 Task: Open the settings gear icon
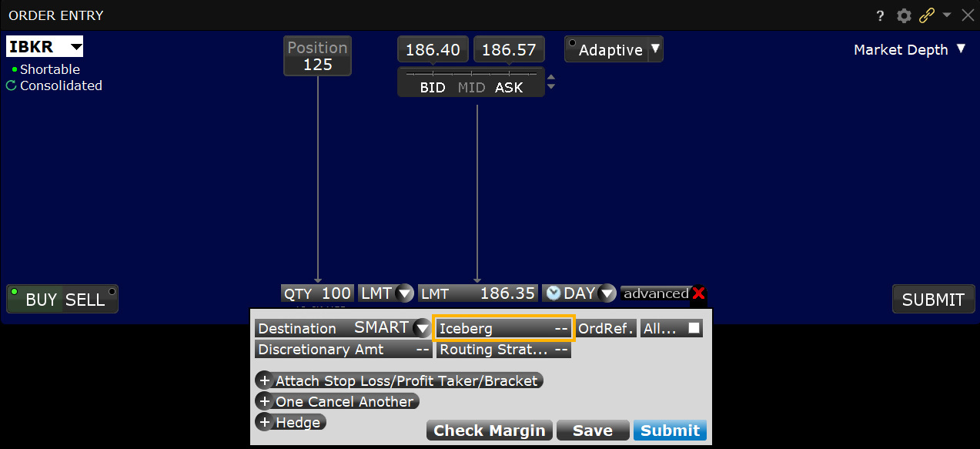click(904, 16)
